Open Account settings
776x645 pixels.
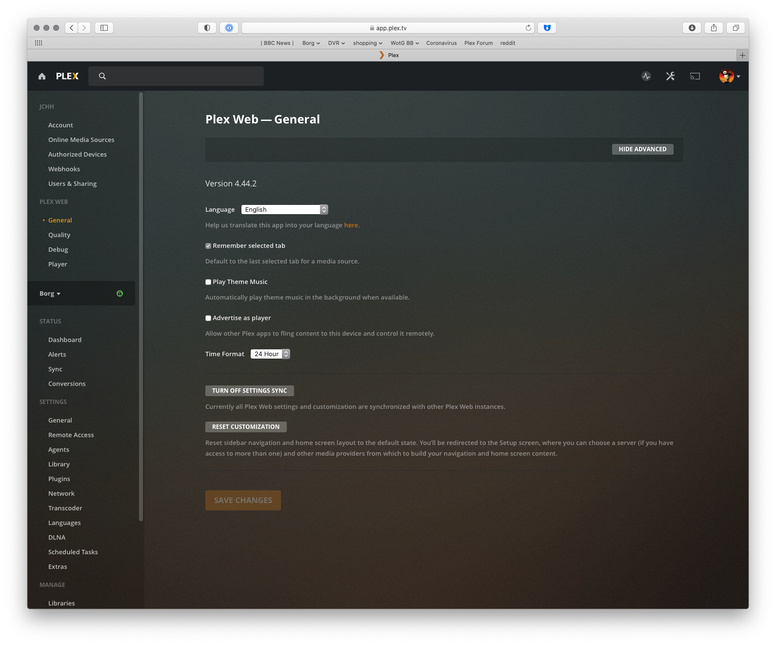[x=60, y=125]
